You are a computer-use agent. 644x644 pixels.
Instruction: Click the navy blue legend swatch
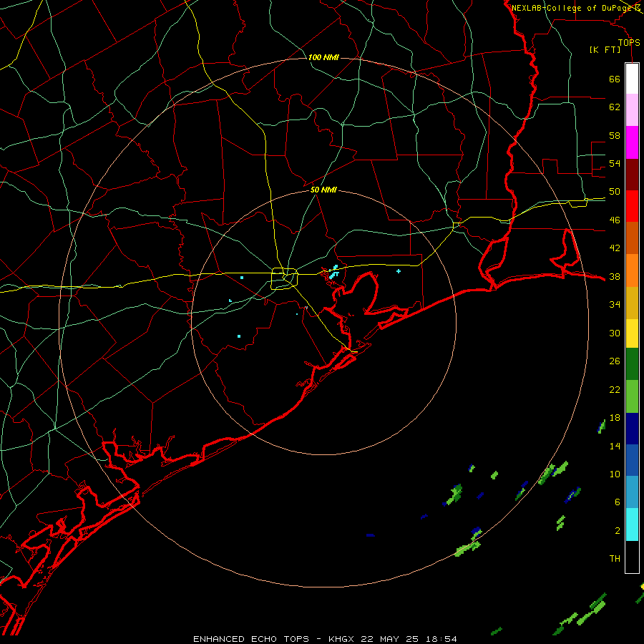pyautogui.click(x=632, y=429)
